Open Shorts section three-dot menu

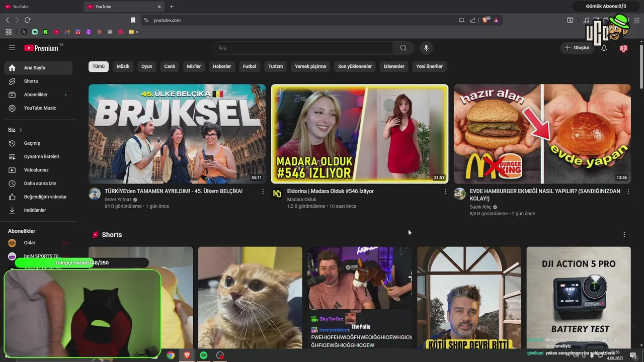click(624, 235)
